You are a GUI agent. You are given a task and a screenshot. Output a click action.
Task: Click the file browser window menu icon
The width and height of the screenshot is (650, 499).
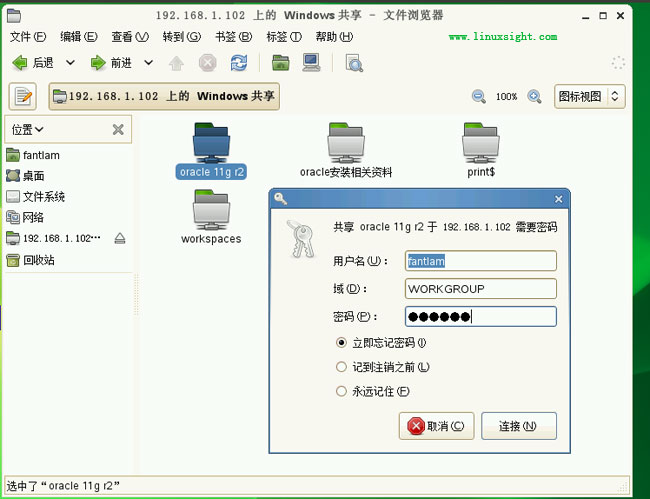[14, 16]
